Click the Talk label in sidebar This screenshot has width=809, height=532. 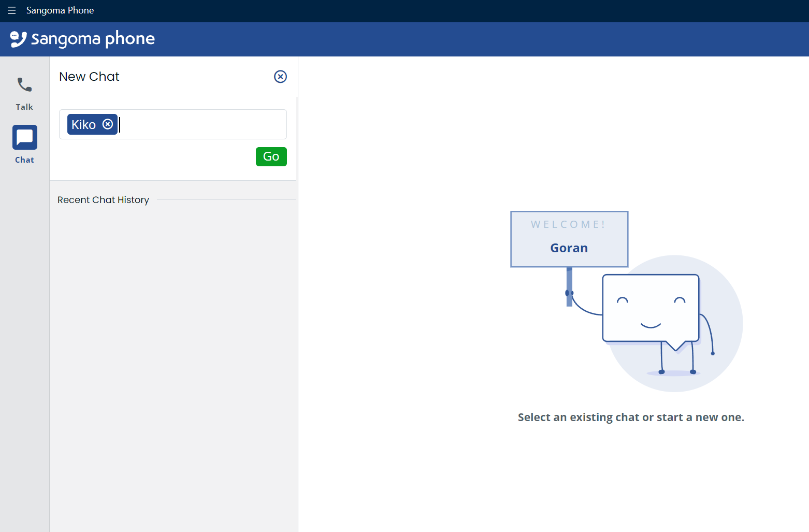pyautogui.click(x=24, y=107)
